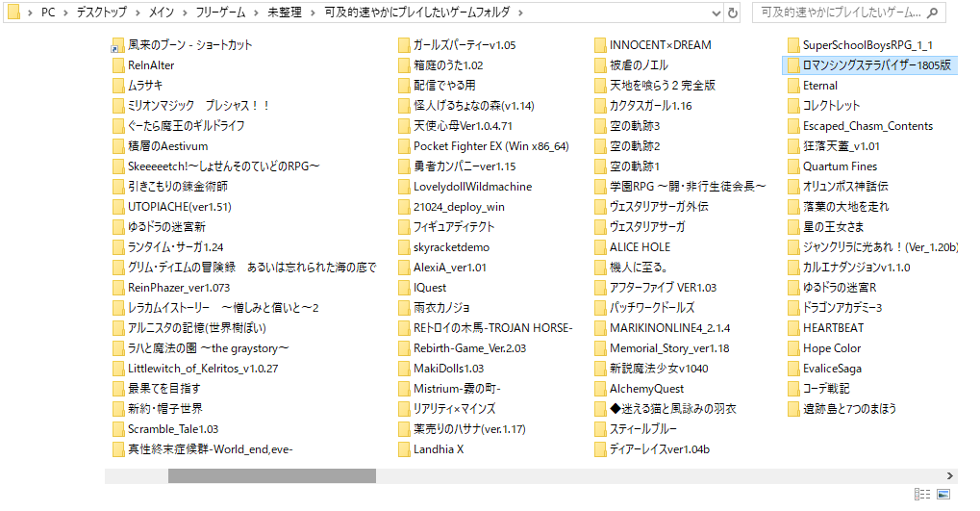This screenshot has height=511, width=980.
Task: Select ReInAlter folder icon
Action: tap(118, 65)
